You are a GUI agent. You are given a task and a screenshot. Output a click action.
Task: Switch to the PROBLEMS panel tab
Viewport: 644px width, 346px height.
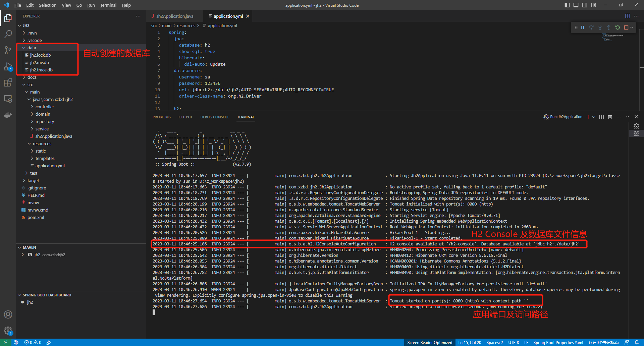(x=162, y=117)
